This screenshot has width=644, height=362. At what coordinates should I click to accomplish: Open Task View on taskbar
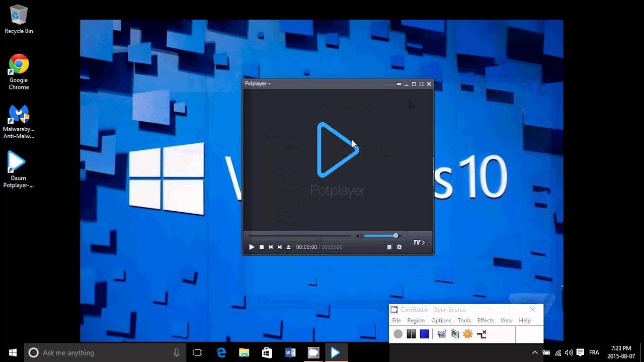198,352
